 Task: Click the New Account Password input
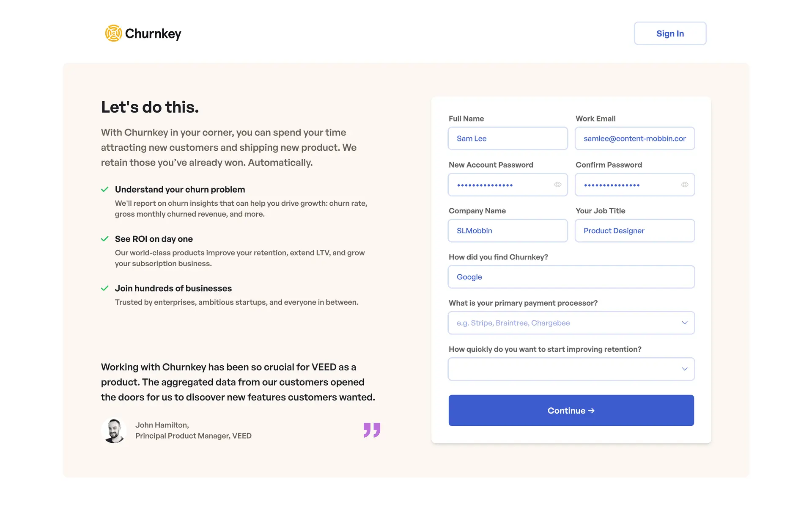coord(501,185)
